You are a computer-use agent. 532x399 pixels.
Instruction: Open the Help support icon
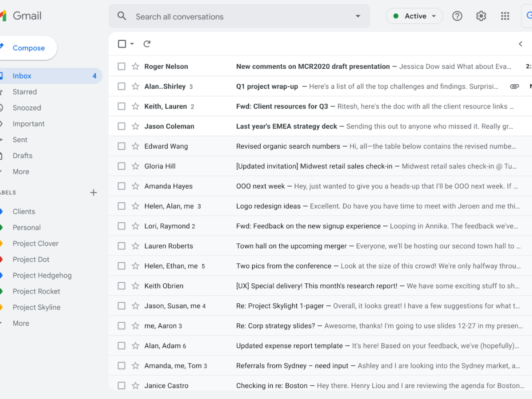click(457, 16)
